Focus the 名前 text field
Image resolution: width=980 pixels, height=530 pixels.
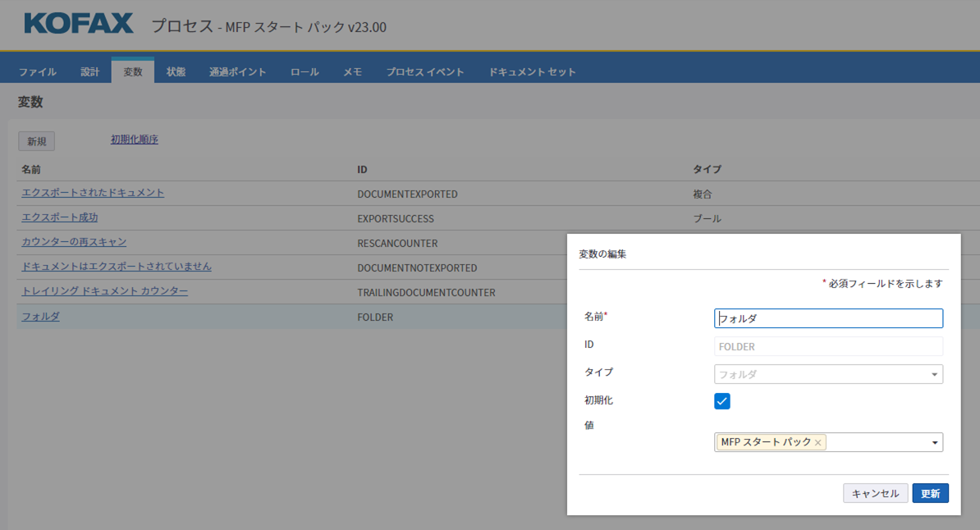[828, 318]
